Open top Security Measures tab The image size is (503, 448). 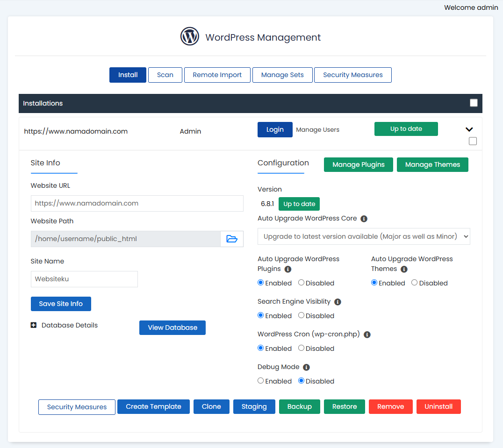click(353, 75)
